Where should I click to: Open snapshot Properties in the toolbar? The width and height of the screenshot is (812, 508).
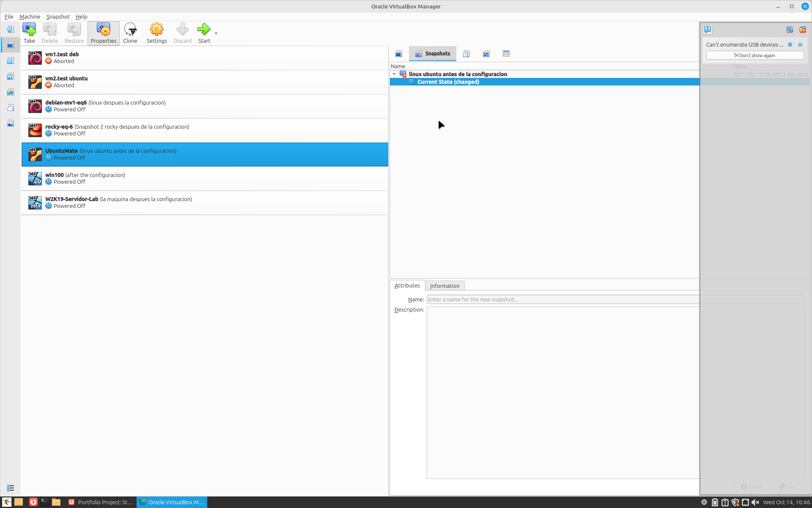click(104, 33)
